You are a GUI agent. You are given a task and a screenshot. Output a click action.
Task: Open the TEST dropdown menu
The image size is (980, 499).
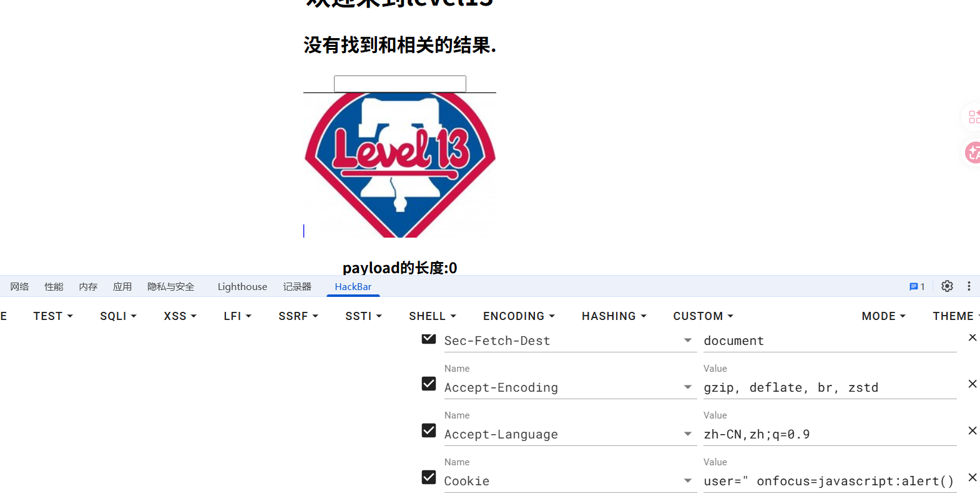pos(53,316)
